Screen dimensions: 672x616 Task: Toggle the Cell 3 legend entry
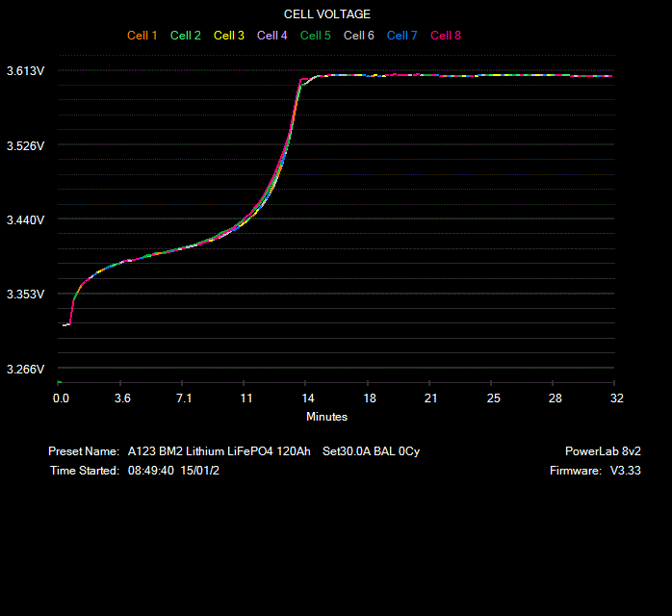coord(229,36)
